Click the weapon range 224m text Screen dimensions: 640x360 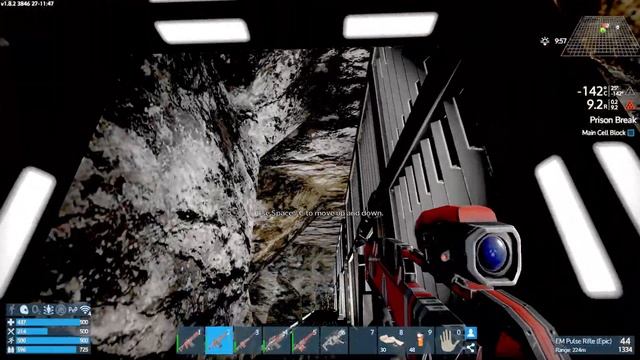click(x=571, y=350)
